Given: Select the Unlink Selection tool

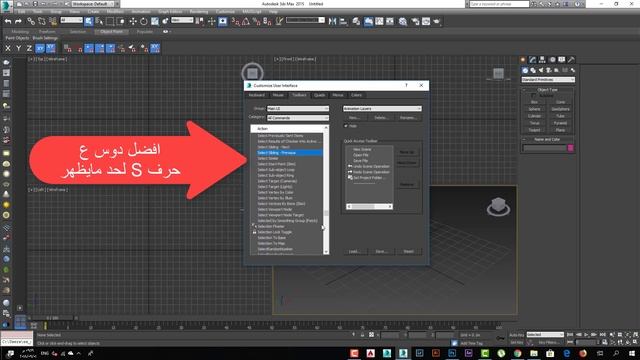Looking at the screenshot, I should pyautogui.click(x=42, y=21).
